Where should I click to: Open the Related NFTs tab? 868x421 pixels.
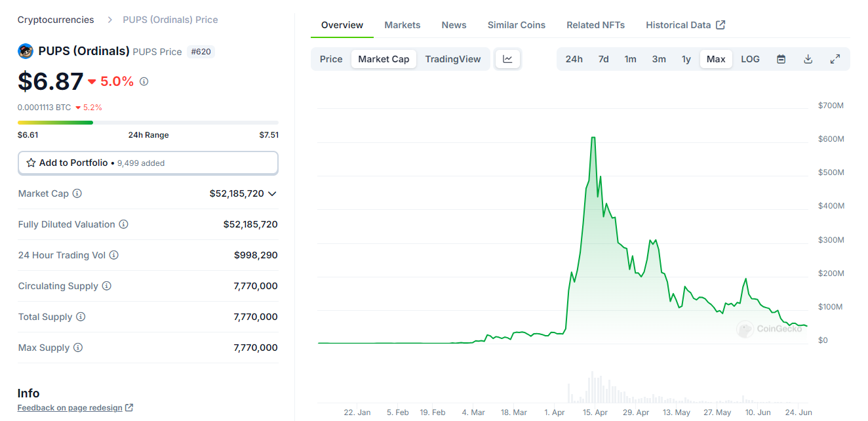(595, 25)
